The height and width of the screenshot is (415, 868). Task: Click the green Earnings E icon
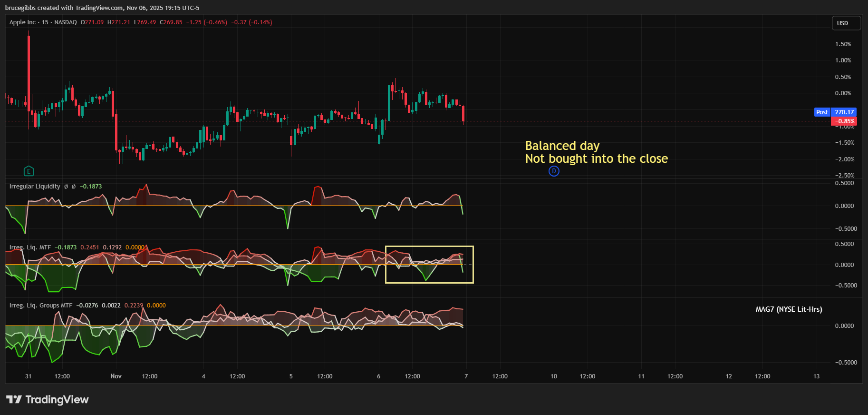pyautogui.click(x=29, y=171)
